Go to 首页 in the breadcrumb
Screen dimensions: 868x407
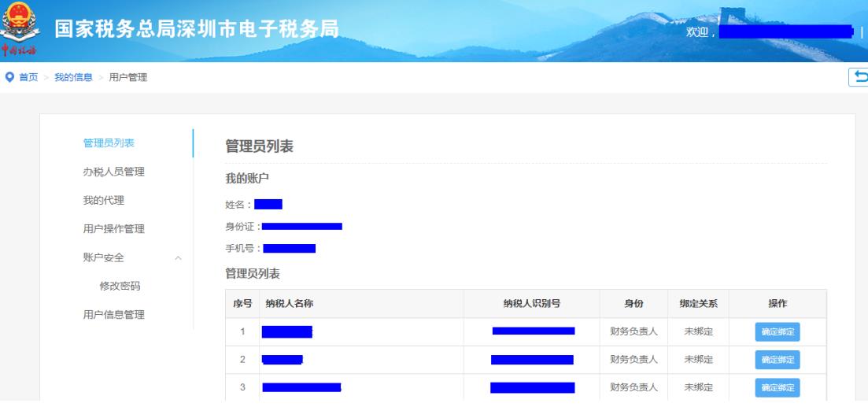(28, 76)
